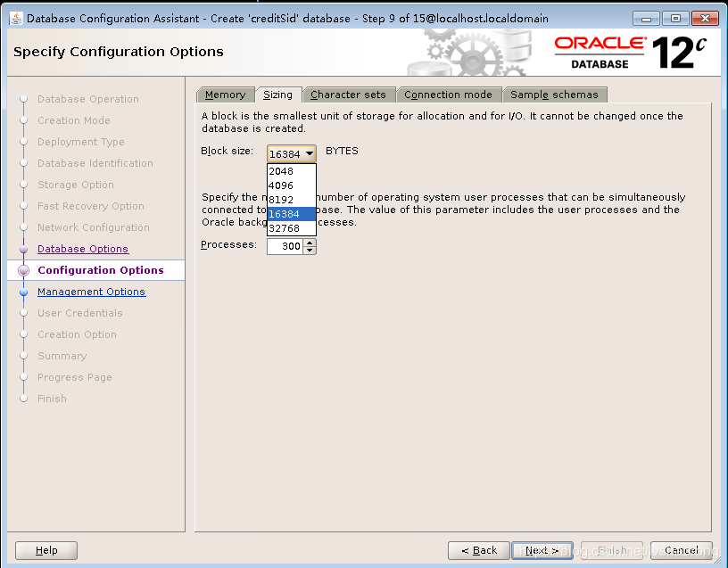This screenshot has height=568, width=728.
Task: Click the Block size label
Action: (227, 151)
